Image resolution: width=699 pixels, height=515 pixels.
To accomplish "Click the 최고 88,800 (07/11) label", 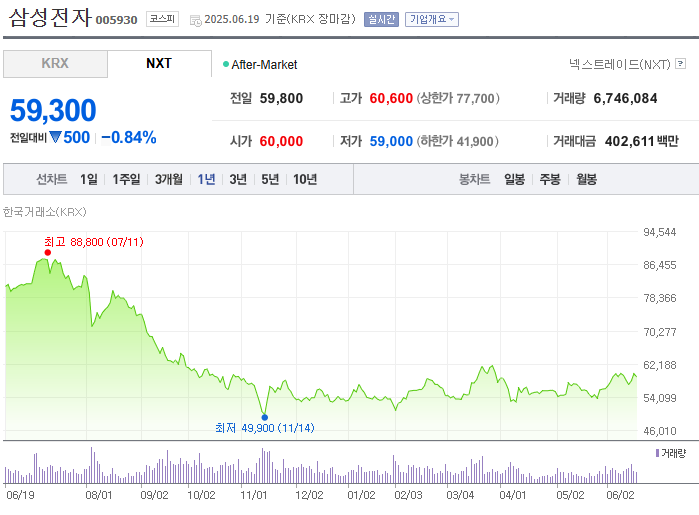I will [94, 242].
